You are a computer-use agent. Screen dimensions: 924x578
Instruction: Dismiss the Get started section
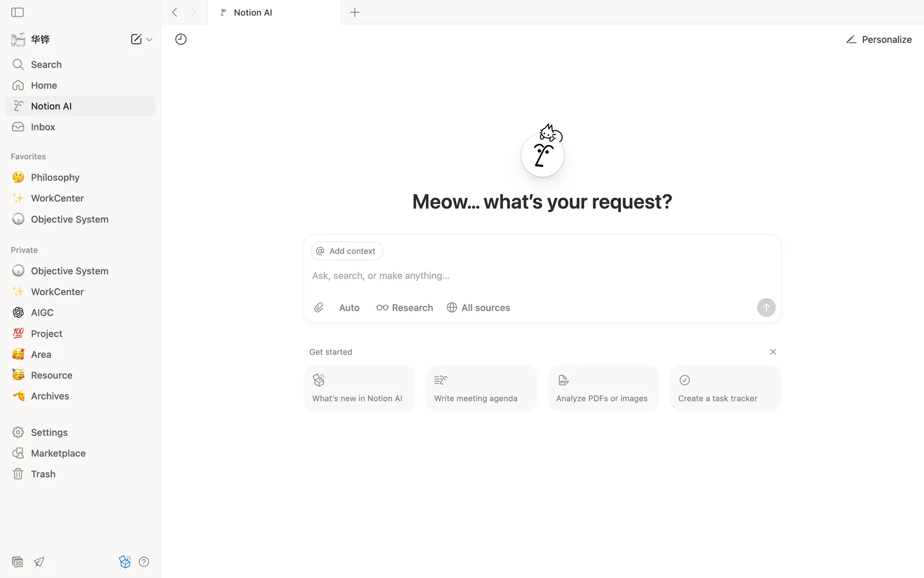coord(773,352)
